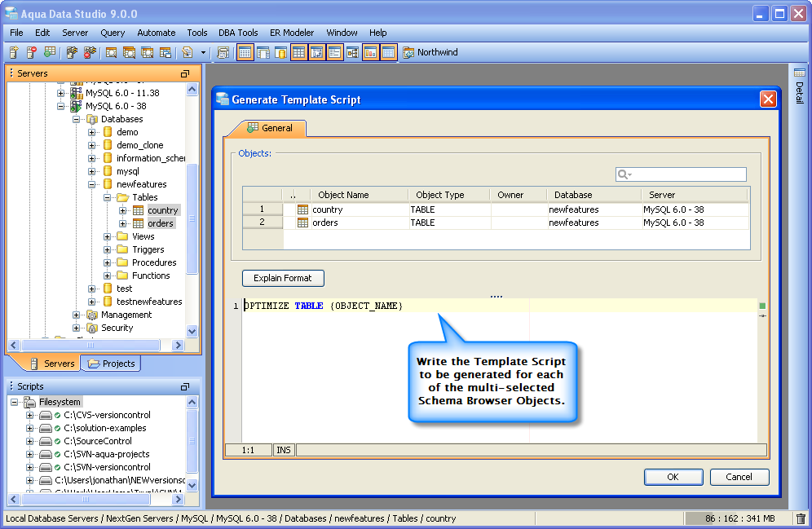
Task: Select the Triggers folder in tree
Action: 148,249
